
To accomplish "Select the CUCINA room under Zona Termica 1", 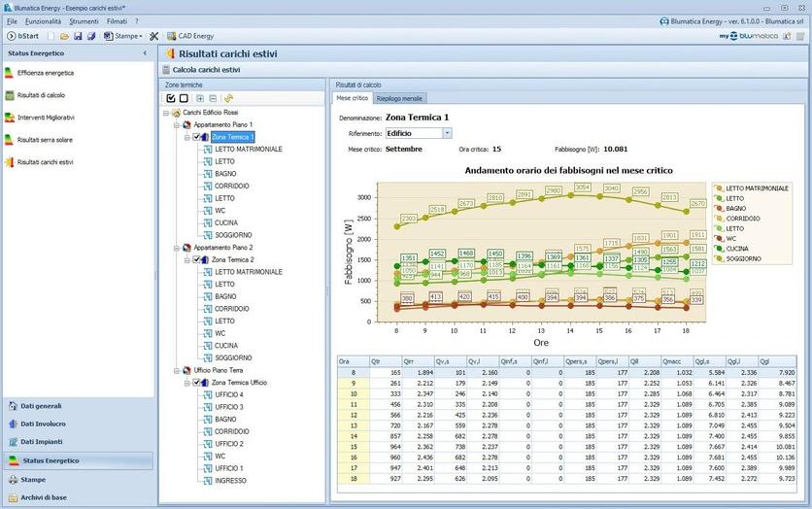I will (225, 222).
